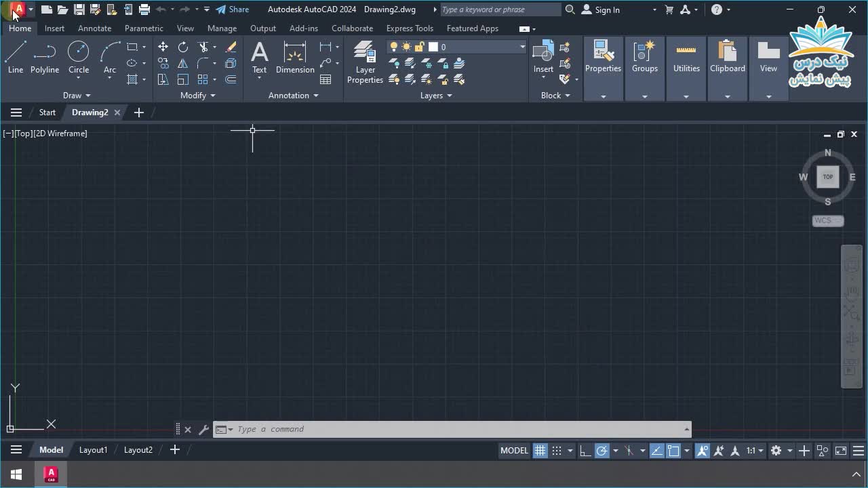Click the Erase tool icon
The width and height of the screenshot is (868, 488).
(x=231, y=47)
